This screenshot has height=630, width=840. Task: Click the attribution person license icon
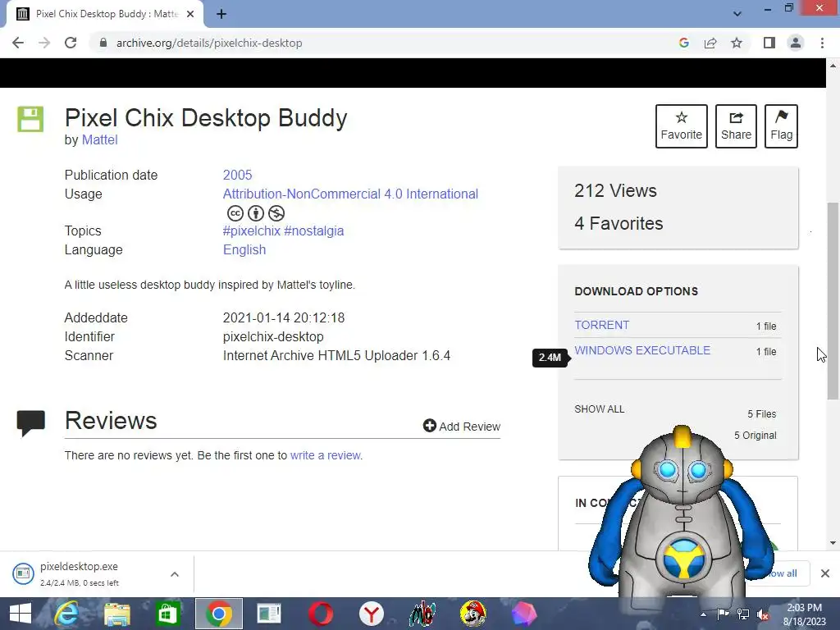(256, 213)
